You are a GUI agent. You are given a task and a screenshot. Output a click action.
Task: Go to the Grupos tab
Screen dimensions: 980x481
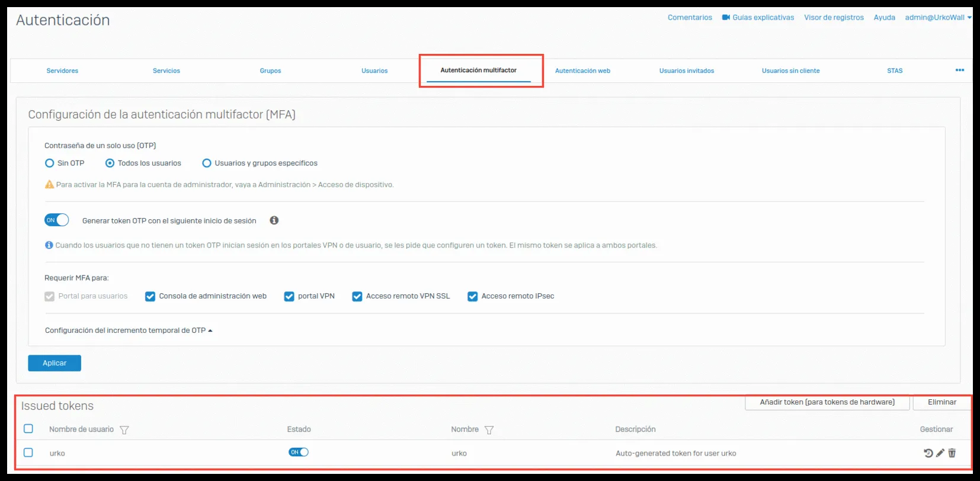click(x=270, y=70)
